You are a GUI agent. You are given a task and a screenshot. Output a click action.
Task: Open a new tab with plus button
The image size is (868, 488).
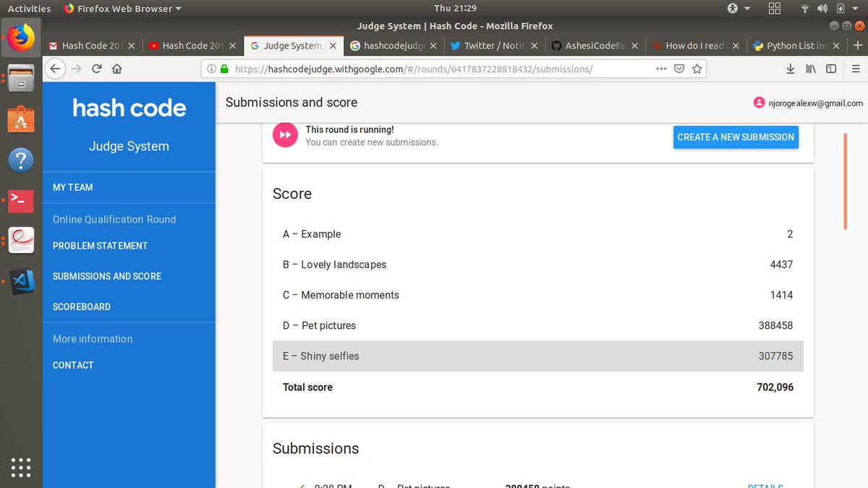tap(858, 45)
